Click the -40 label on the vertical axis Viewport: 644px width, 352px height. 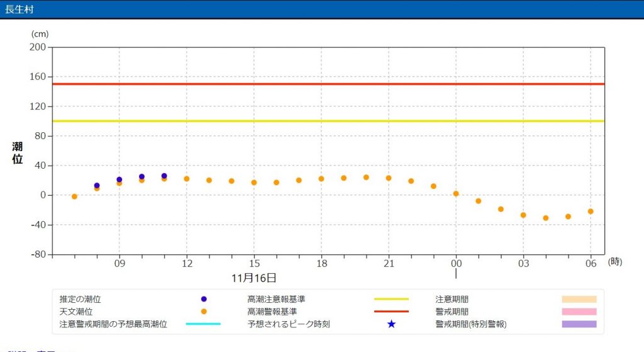pyautogui.click(x=38, y=225)
